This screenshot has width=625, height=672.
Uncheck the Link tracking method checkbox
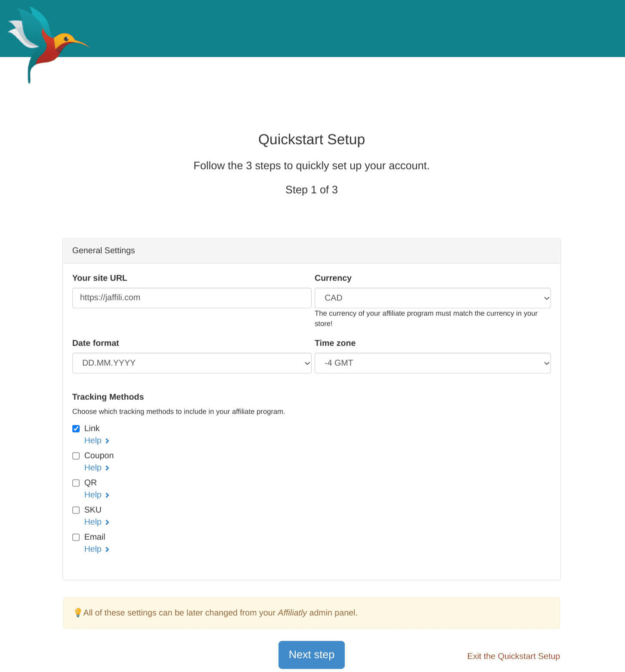coord(76,429)
